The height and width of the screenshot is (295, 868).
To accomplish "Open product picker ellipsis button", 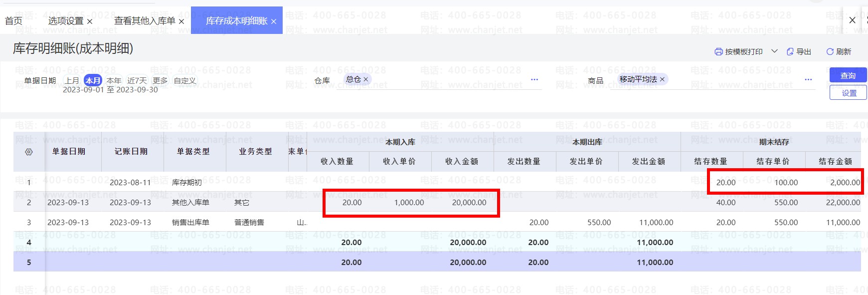I will click(x=808, y=79).
